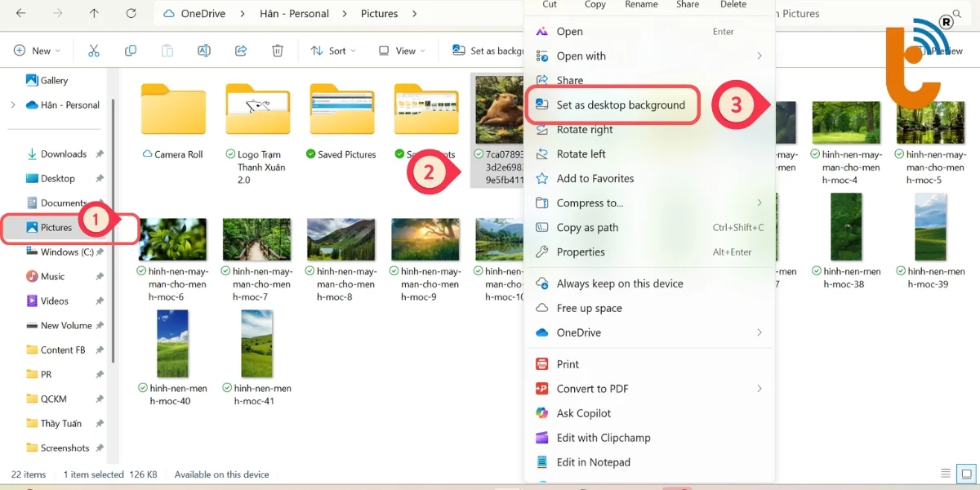This screenshot has height=490, width=980.
Task: Click the Refresh button in navigation bar
Action: point(131,14)
